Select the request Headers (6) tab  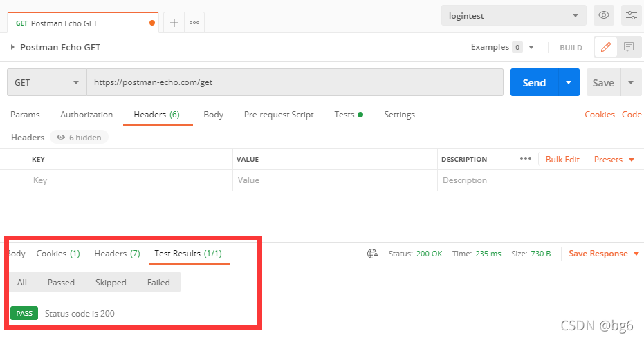157,115
